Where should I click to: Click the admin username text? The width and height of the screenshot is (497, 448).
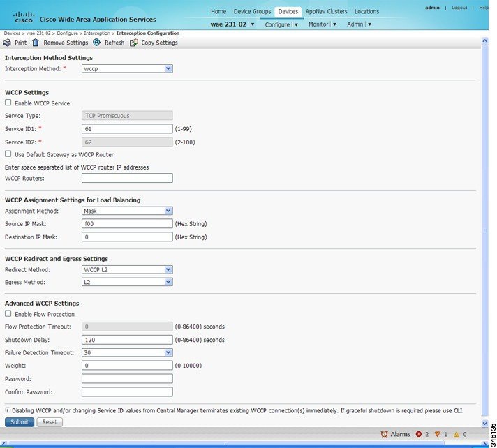click(432, 7)
